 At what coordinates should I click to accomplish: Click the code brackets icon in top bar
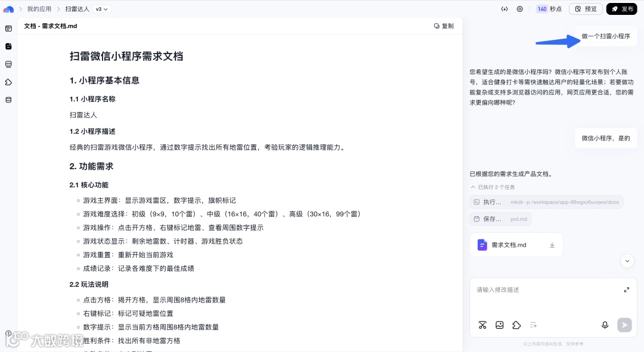point(504,9)
